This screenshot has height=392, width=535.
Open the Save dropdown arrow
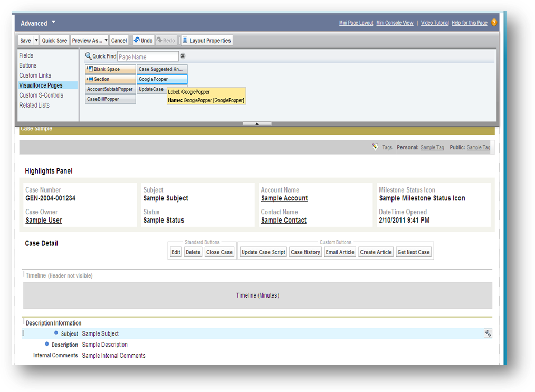[36, 41]
